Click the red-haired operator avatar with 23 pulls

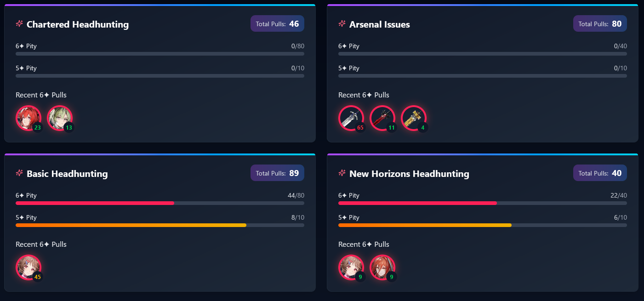click(28, 118)
